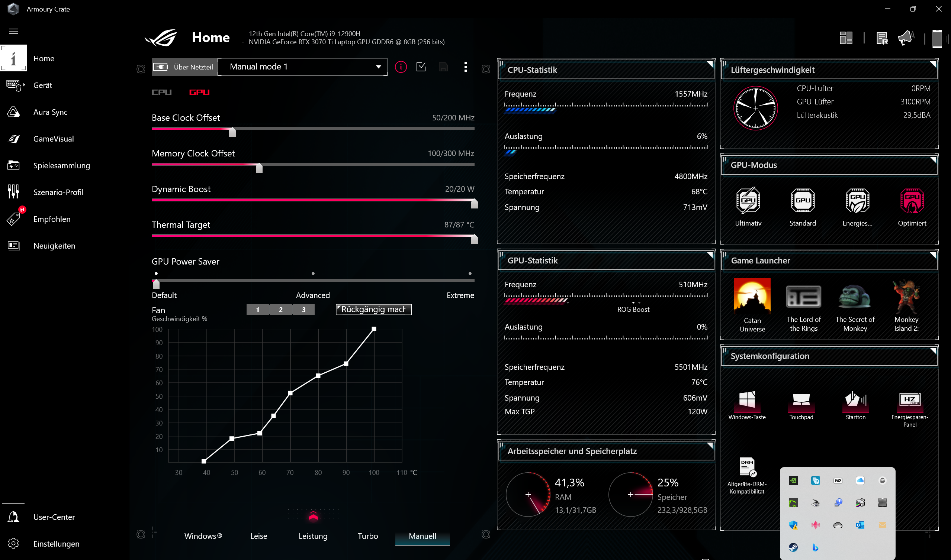Open the megaphone announcements icon
Image resolution: width=951 pixels, height=560 pixels.
[x=905, y=38]
